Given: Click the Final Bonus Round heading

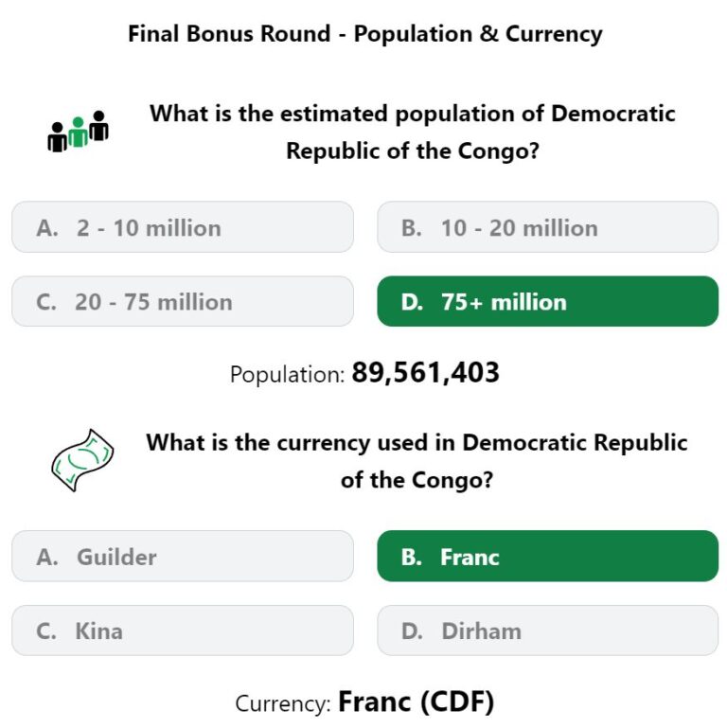Looking at the screenshot, I should (364, 34).
